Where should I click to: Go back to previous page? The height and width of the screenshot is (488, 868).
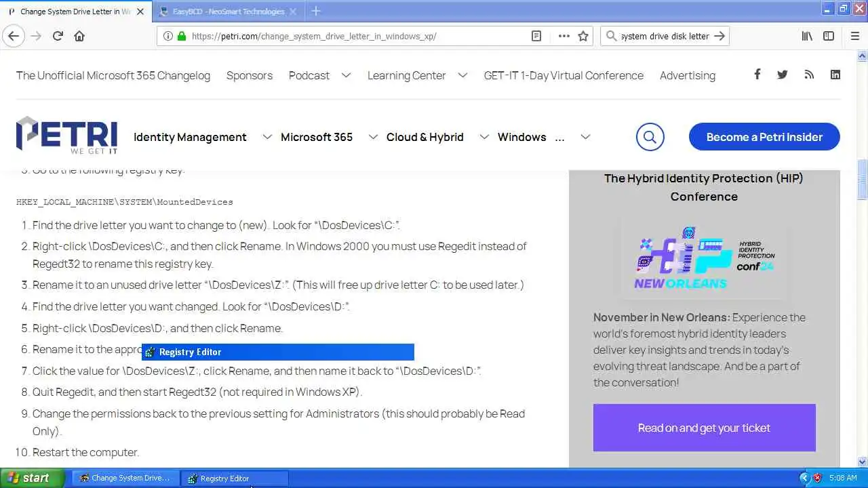coord(14,36)
